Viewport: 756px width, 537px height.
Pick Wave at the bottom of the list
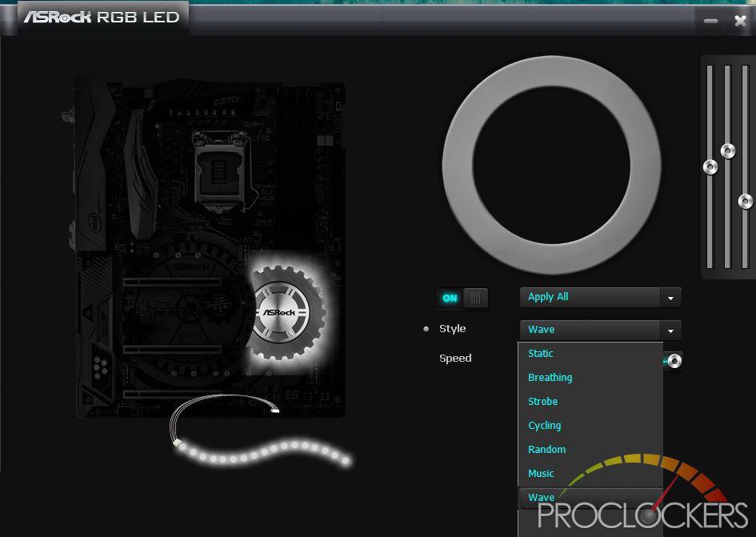pos(590,498)
